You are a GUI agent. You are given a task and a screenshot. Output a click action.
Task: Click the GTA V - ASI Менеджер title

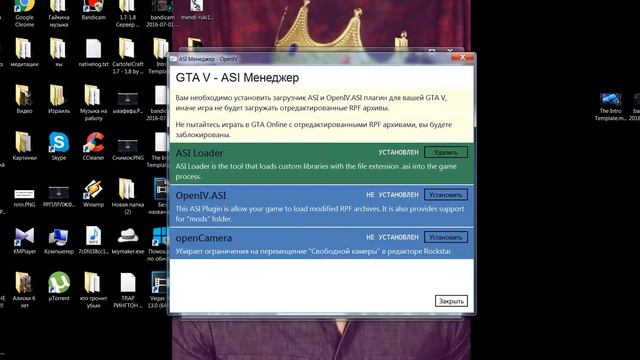(x=237, y=78)
